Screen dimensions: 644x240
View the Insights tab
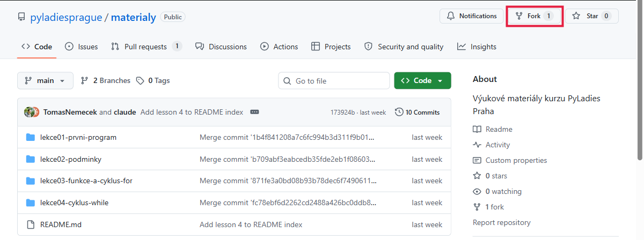tap(477, 47)
